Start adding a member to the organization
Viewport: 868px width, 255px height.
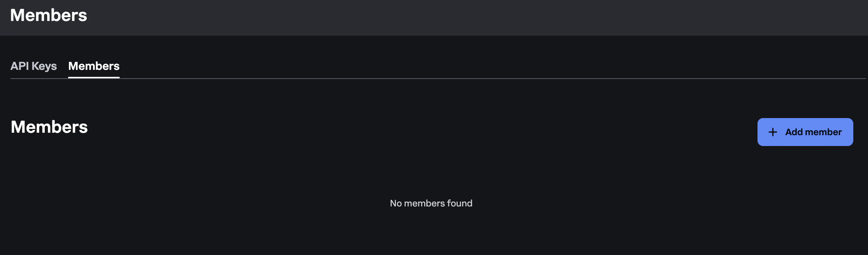[805, 132]
